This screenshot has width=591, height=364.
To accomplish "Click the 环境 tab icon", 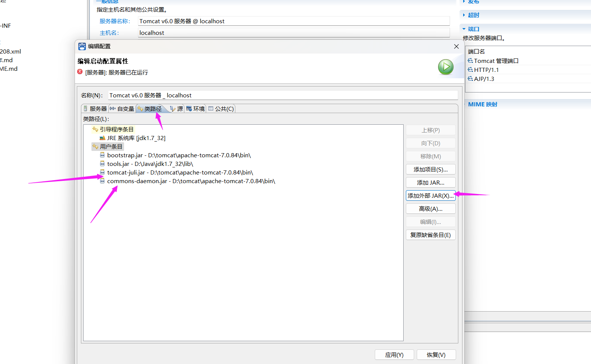I will click(189, 109).
